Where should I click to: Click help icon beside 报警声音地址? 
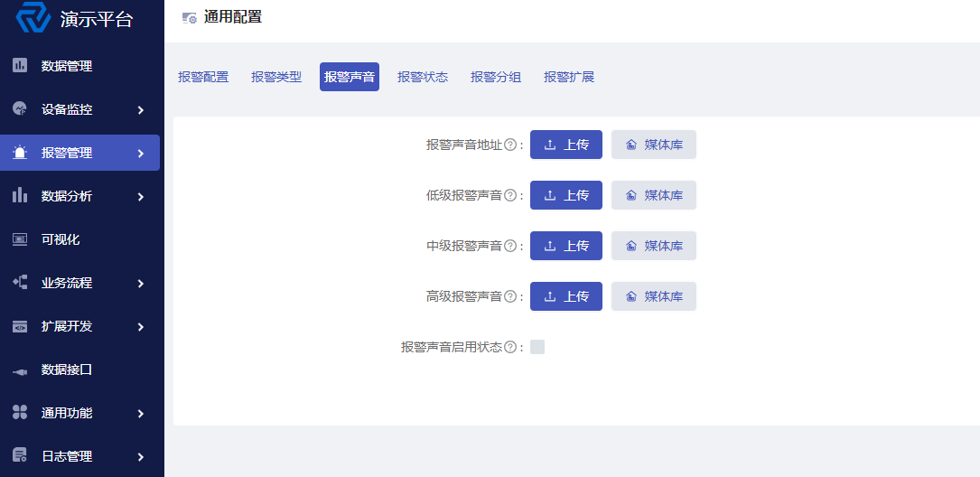[510, 145]
